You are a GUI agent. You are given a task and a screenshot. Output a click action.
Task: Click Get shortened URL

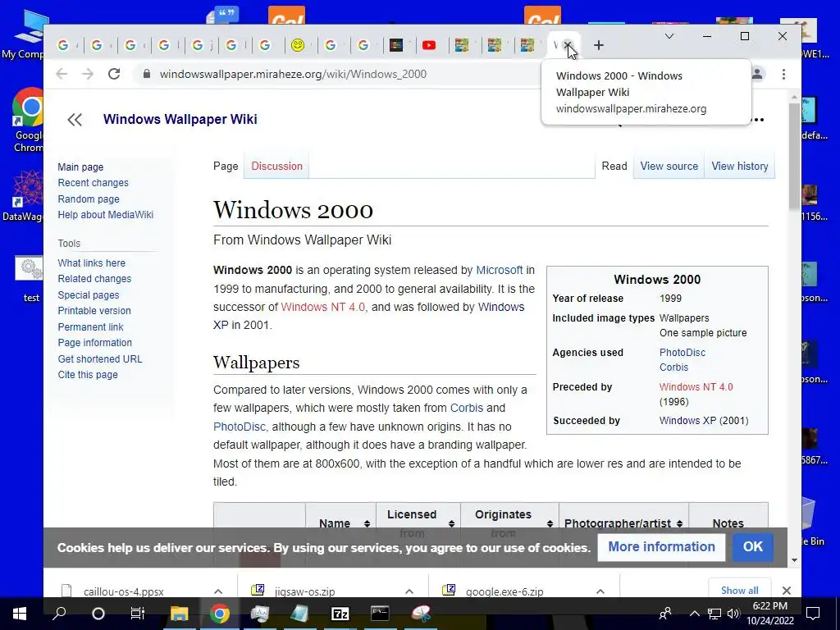100,359
